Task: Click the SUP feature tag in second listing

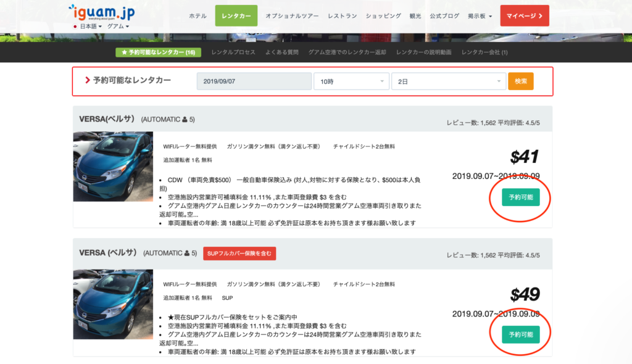Action: [227, 298]
